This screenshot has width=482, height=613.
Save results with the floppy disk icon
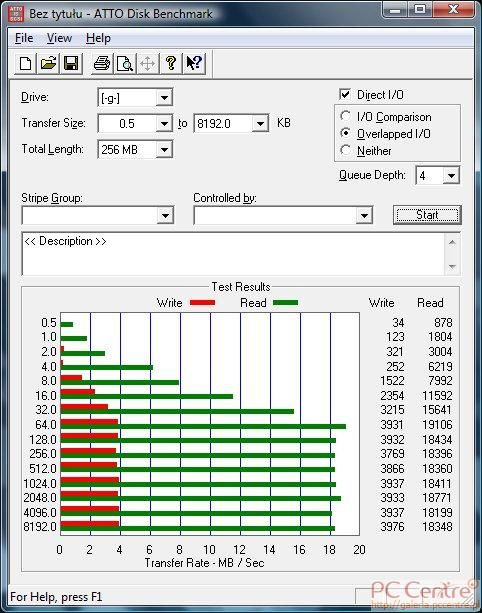[x=71, y=63]
